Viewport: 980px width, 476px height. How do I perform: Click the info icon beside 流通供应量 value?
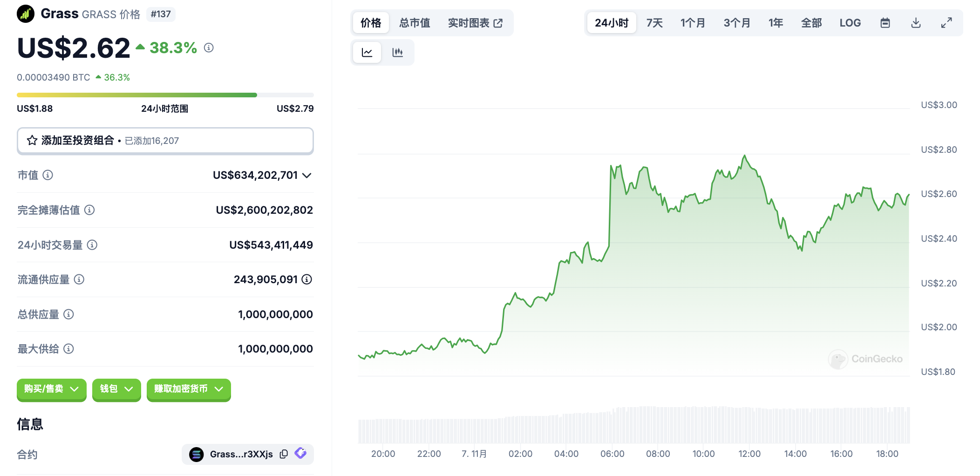coord(306,279)
